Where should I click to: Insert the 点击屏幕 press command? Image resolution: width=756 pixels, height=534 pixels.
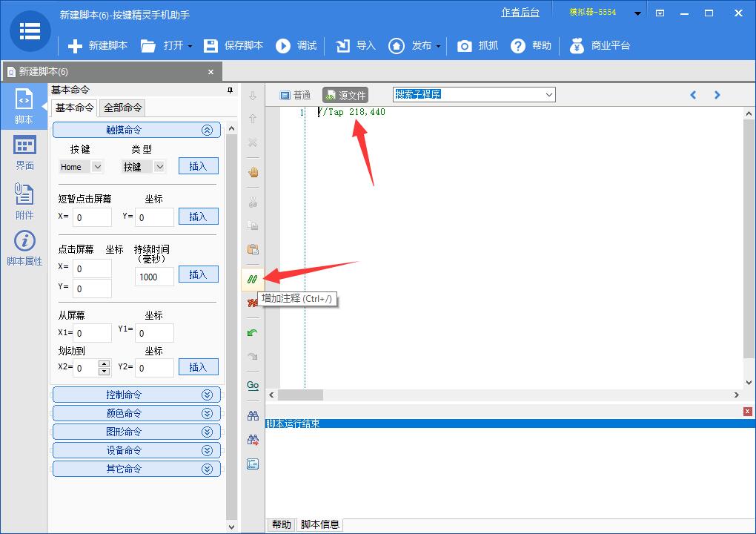coord(198,274)
